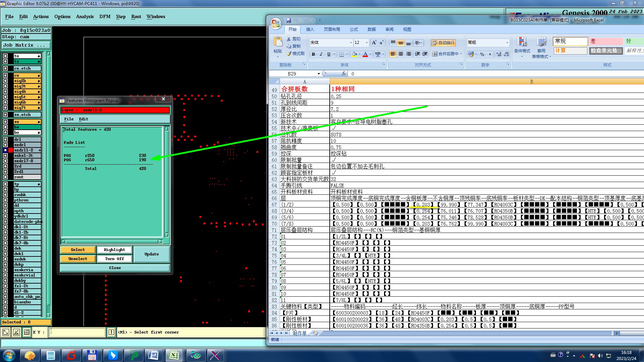644x362 pixels.
Task: Center-align text with the center icon
Action: pos(400,54)
